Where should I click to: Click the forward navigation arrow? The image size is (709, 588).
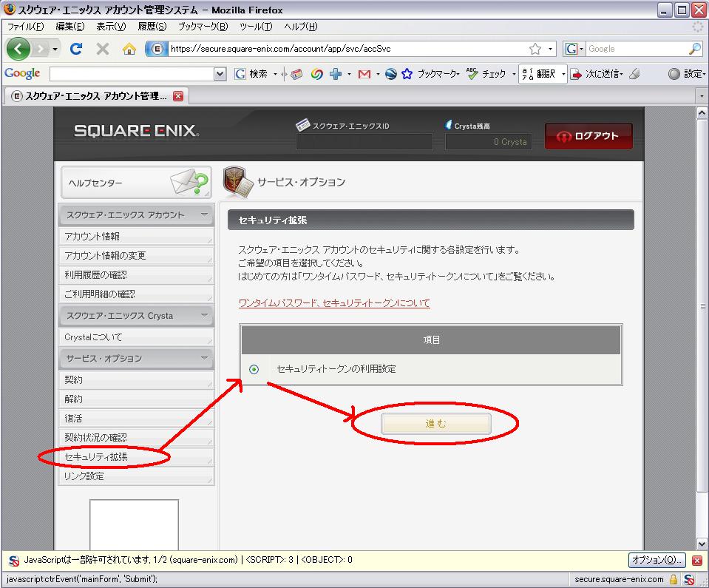[40, 48]
